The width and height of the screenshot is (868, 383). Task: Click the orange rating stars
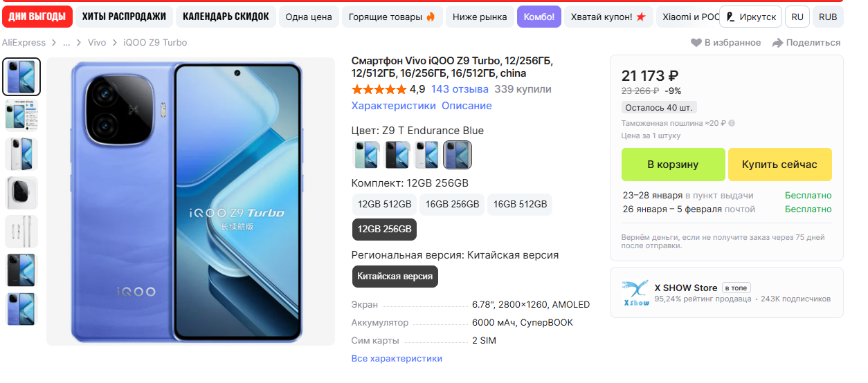tap(379, 89)
